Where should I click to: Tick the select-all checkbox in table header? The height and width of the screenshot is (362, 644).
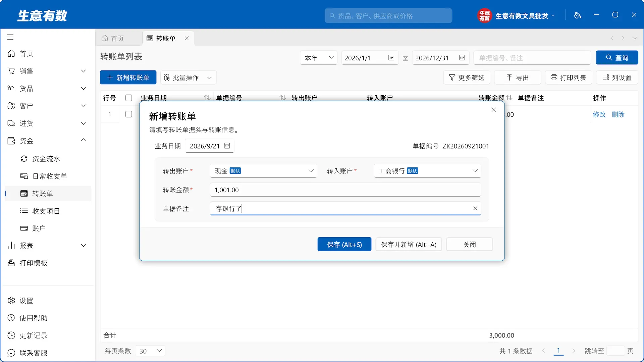click(x=128, y=98)
